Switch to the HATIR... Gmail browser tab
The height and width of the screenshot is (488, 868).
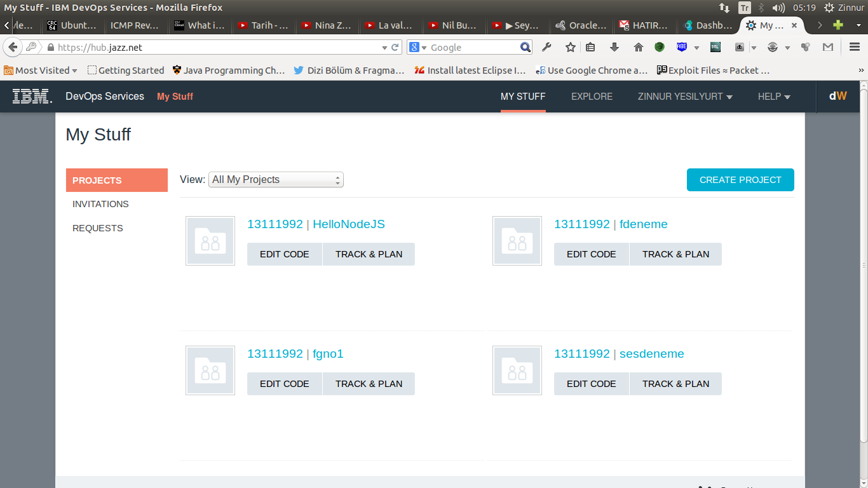[x=646, y=25]
